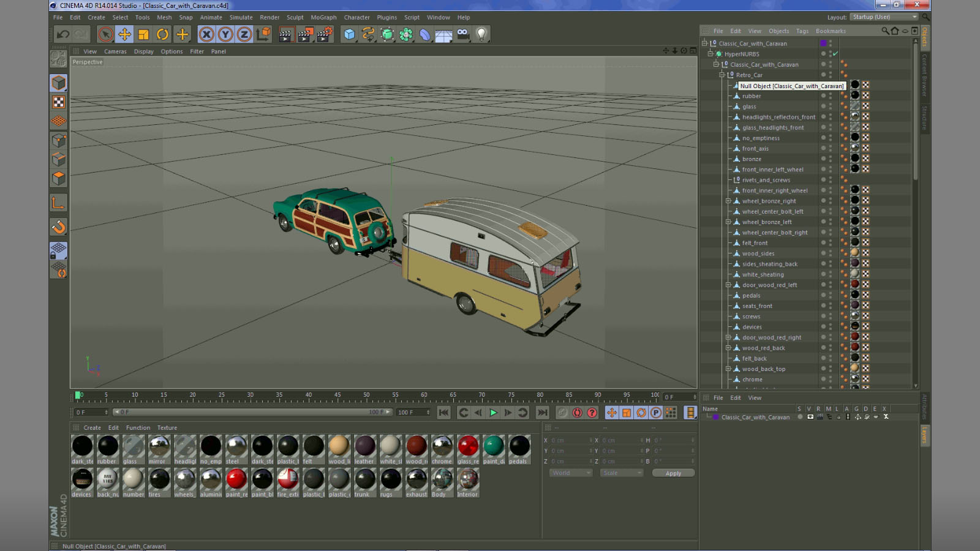Open the Character menu

tap(356, 18)
